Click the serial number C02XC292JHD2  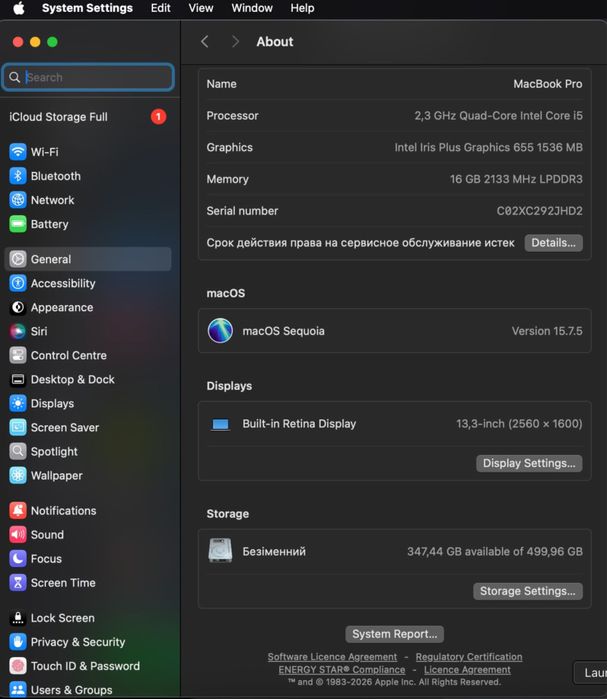coord(539,211)
